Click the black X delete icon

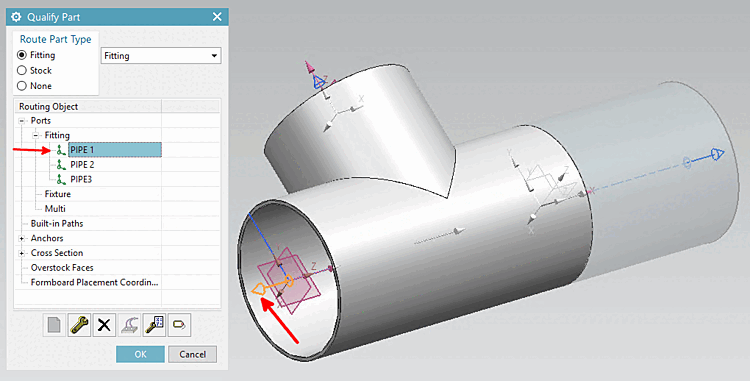[x=104, y=325]
